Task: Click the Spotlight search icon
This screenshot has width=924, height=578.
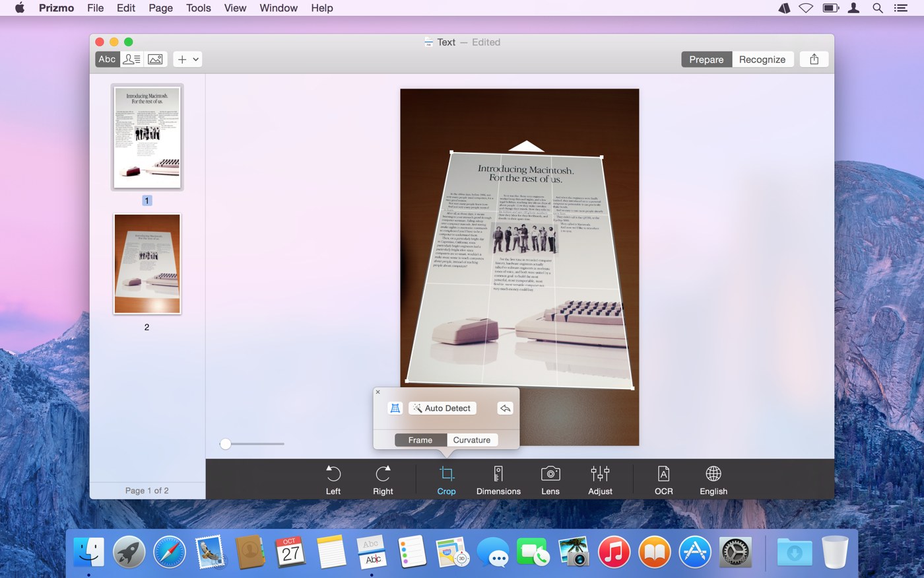Action: tap(878, 8)
